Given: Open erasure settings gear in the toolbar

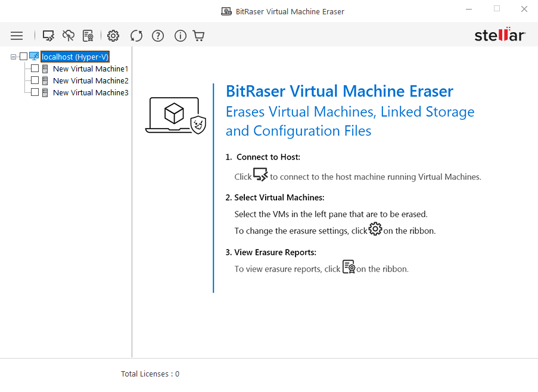Looking at the screenshot, I should tap(113, 36).
